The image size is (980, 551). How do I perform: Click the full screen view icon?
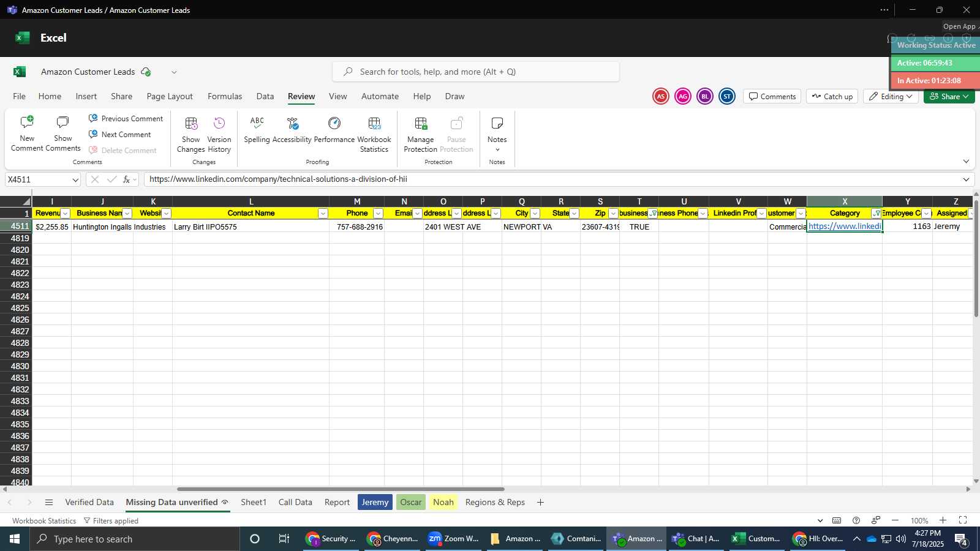[x=963, y=520]
